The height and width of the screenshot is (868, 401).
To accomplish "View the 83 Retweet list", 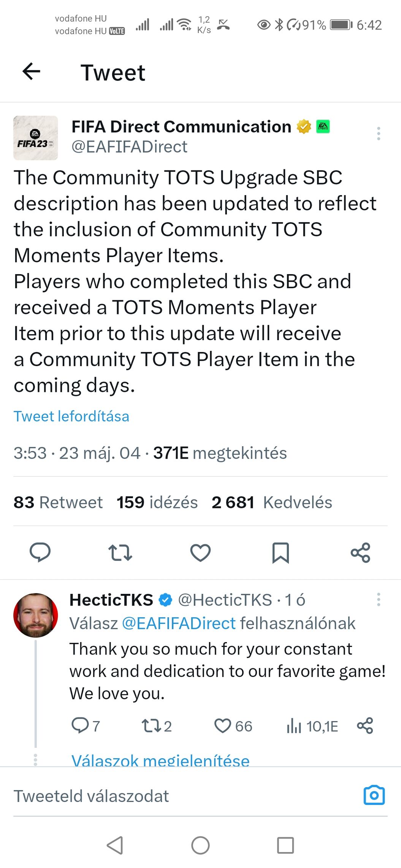I will tap(58, 502).
